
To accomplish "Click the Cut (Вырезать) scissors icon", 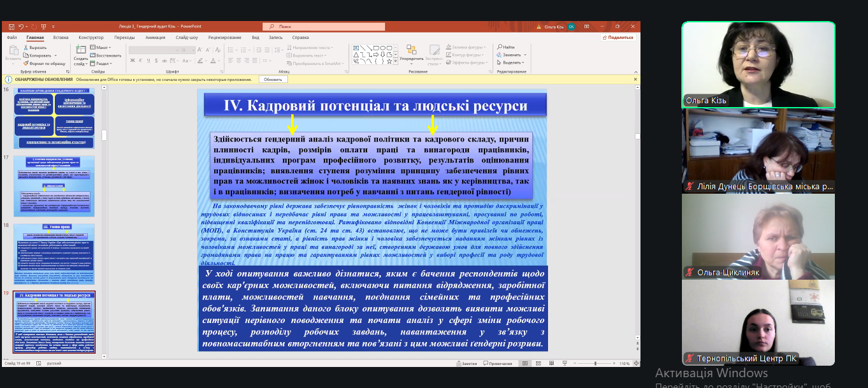I will [25, 48].
